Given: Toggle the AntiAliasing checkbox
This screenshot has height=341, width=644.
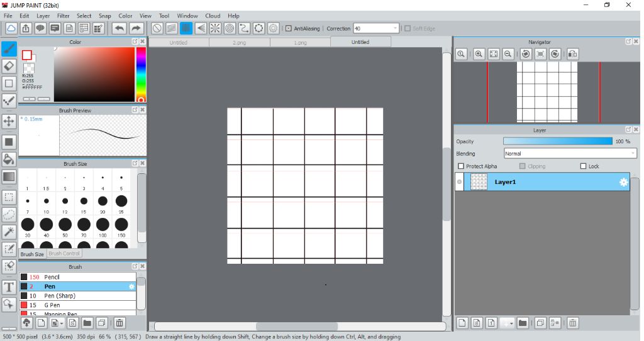Looking at the screenshot, I should tap(288, 28).
